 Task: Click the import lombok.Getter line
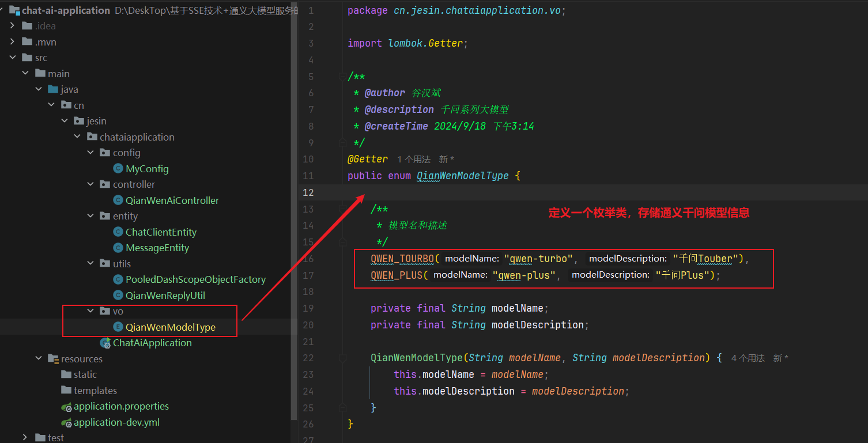(x=408, y=43)
